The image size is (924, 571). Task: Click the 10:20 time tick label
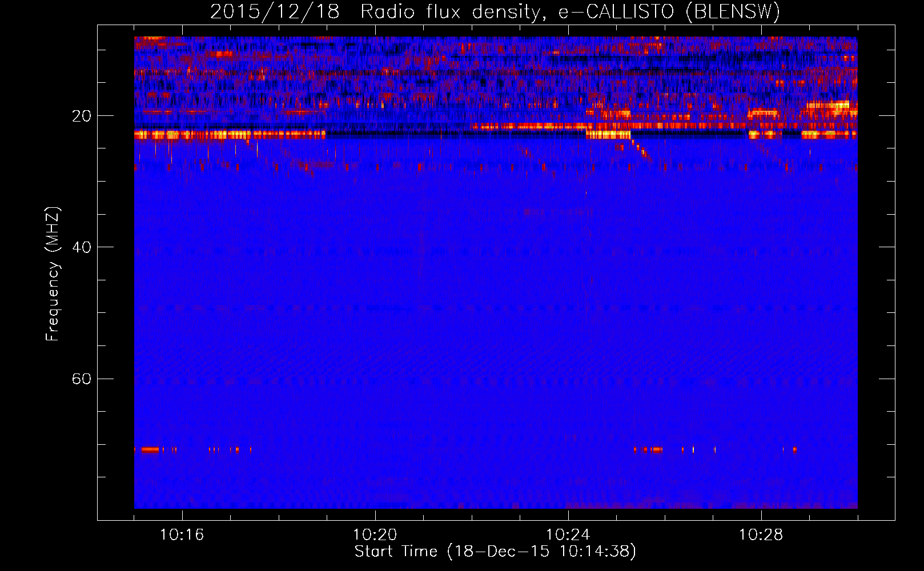[x=375, y=534]
